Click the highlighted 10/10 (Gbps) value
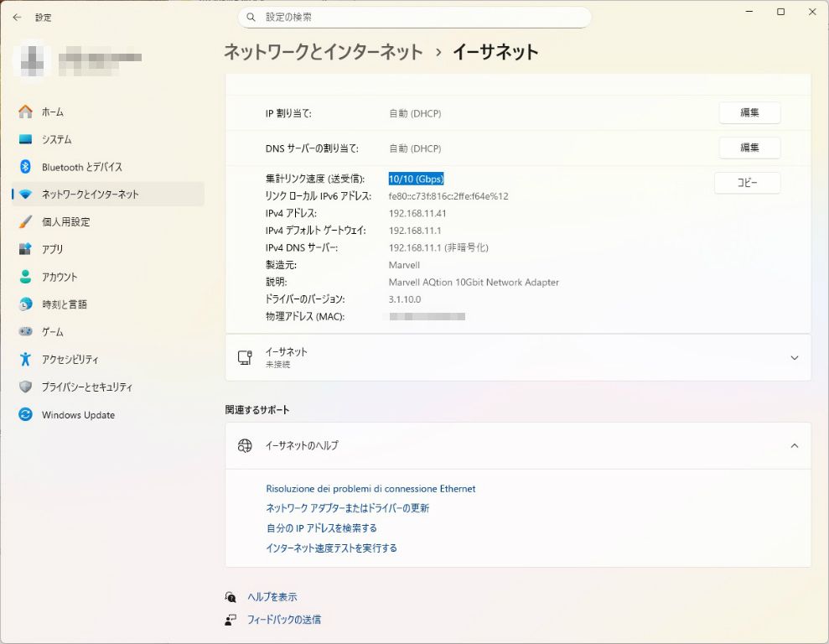The width and height of the screenshot is (829, 644). pyautogui.click(x=416, y=179)
